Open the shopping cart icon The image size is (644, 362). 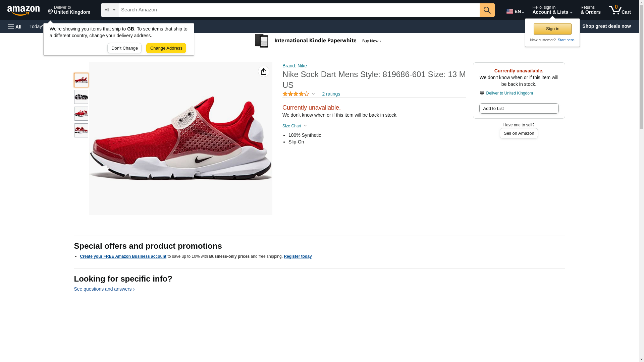pos(620,10)
